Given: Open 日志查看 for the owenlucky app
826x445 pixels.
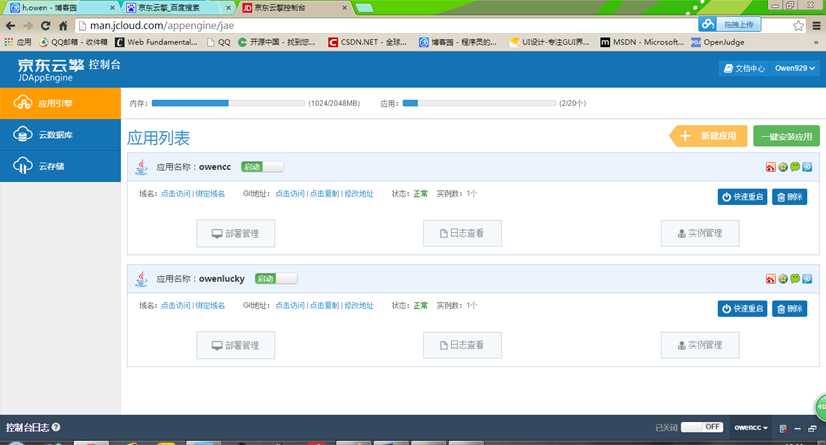Looking at the screenshot, I should tap(462, 345).
